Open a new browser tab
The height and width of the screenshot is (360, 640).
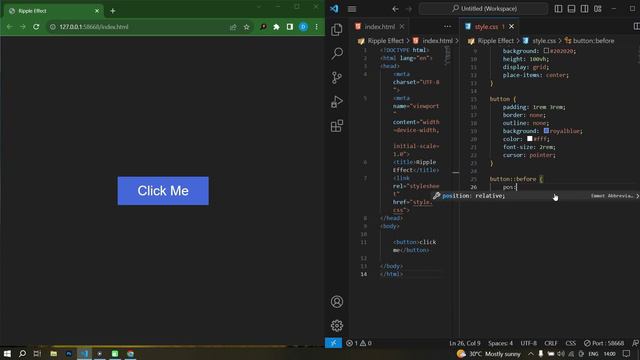click(x=113, y=11)
